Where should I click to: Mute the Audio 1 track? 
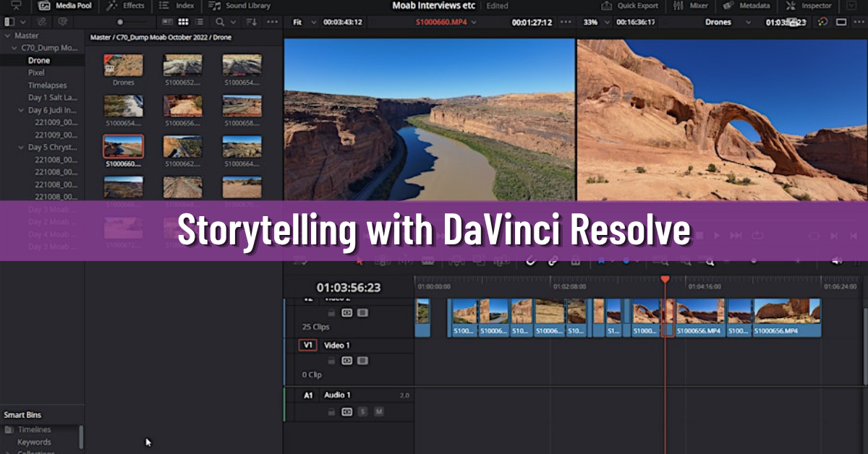tap(379, 411)
